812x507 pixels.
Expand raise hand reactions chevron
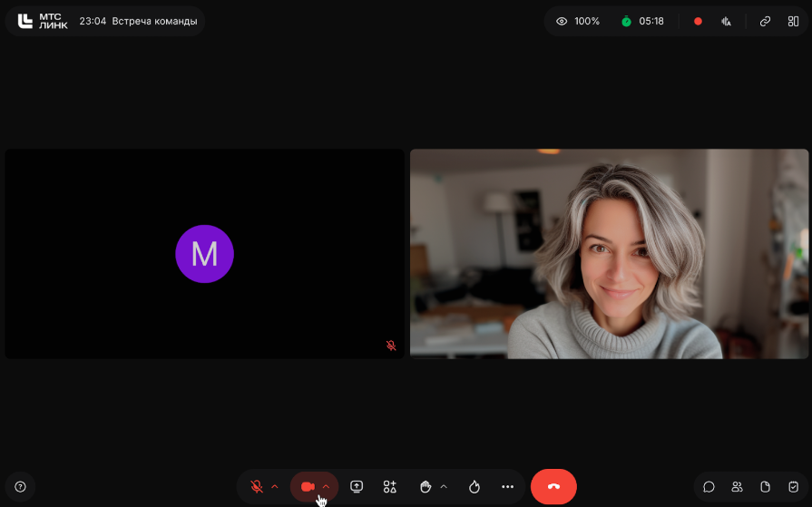pyautogui.click(x=444, y=487)
